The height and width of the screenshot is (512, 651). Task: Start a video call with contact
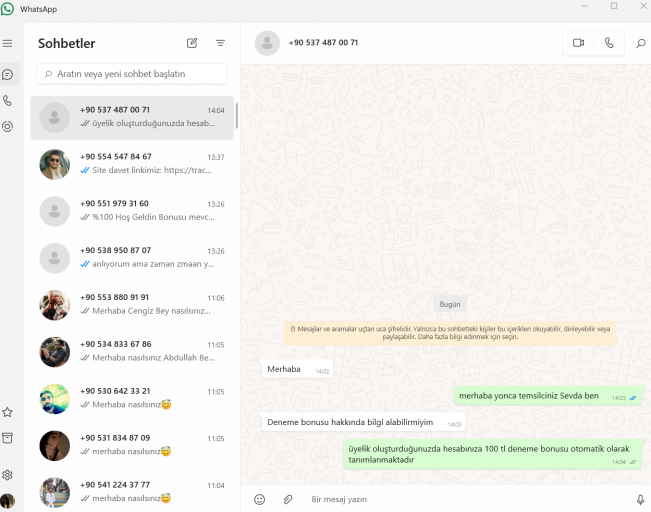pyautogui.click(x=578, y=43)
